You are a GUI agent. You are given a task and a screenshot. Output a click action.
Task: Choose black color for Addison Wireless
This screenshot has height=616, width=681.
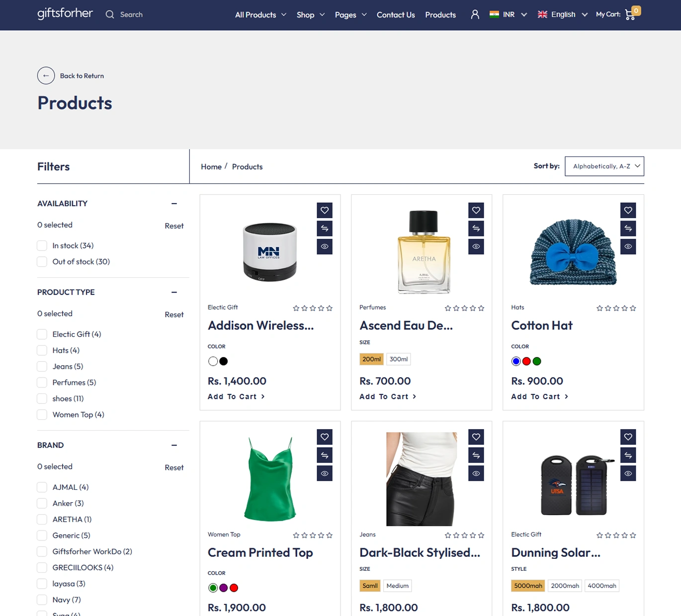[x=224, y=361]
